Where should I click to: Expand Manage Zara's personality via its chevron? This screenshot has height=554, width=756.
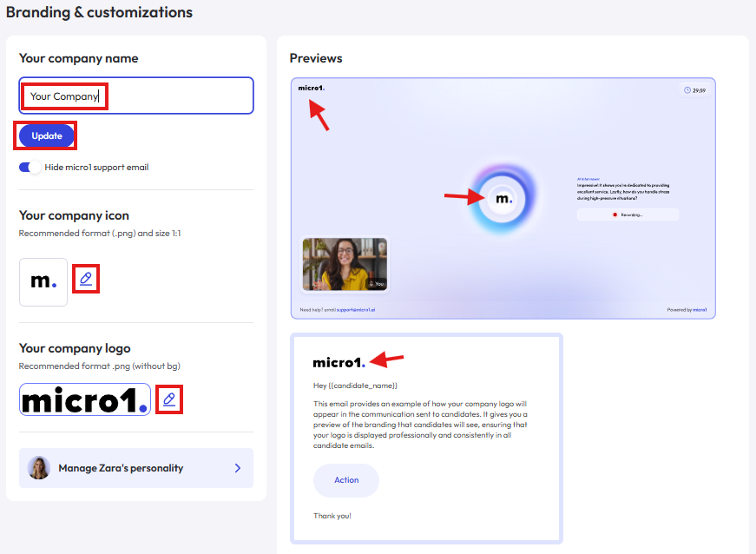click(237, 467)
